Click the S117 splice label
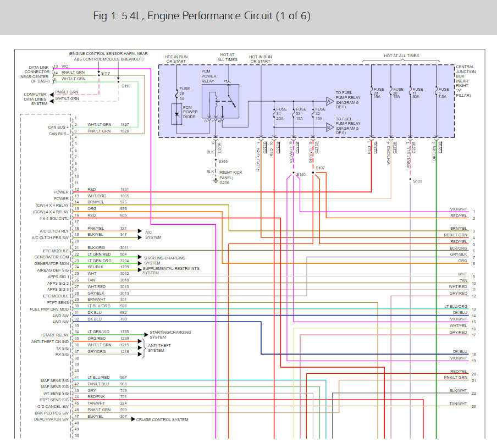 [106, 73]
